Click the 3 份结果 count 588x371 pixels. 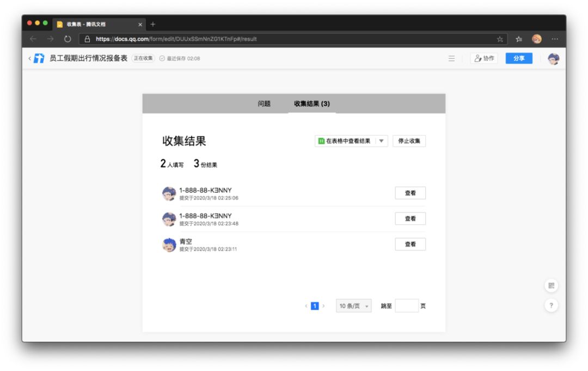point(205,164)
